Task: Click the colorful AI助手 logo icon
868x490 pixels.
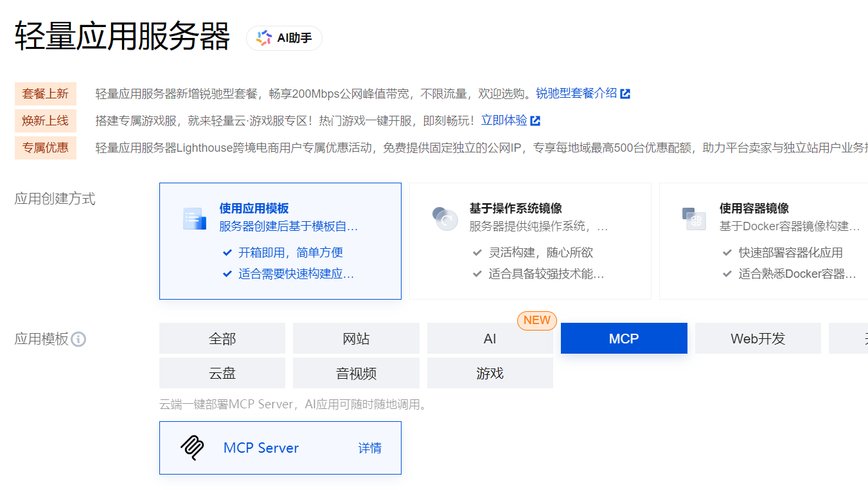Action: tap(264, 38)
